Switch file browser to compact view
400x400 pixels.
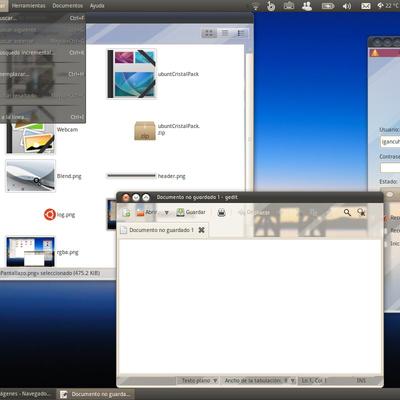[241, 33]
